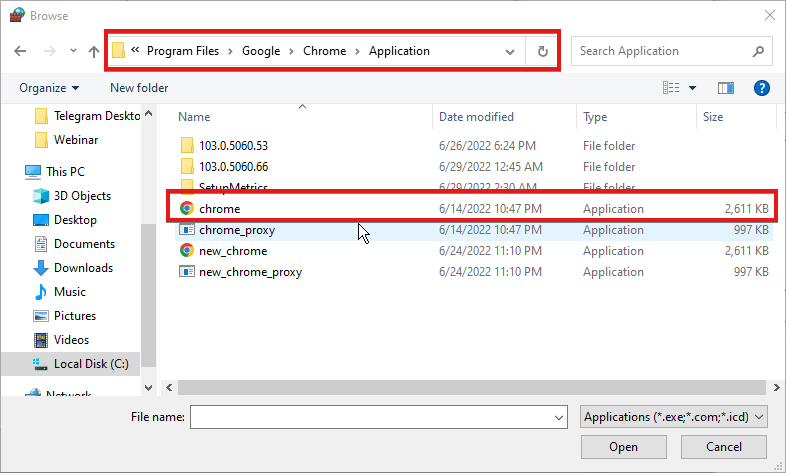This screenshot has height=473, width=786.
Task: Toggle the preview pane
Action: [x=725, y=88]
